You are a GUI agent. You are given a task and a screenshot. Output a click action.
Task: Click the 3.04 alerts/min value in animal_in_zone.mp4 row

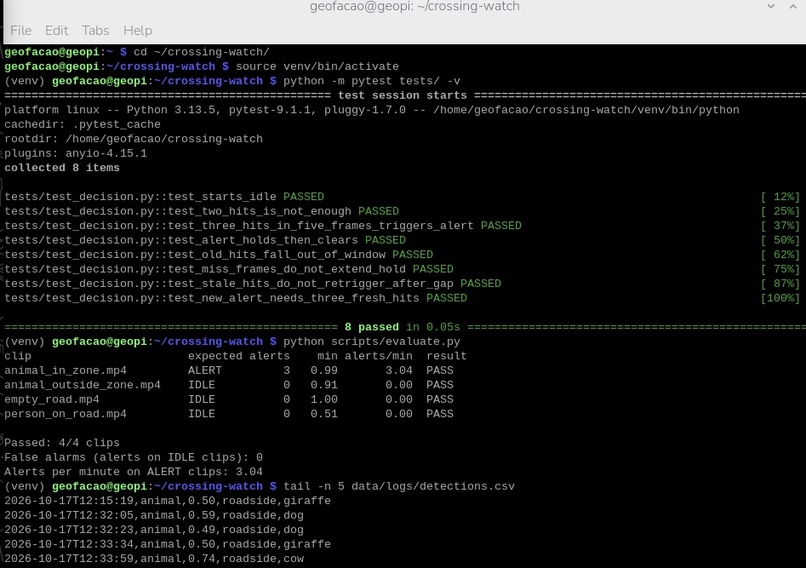coord(399,370)
